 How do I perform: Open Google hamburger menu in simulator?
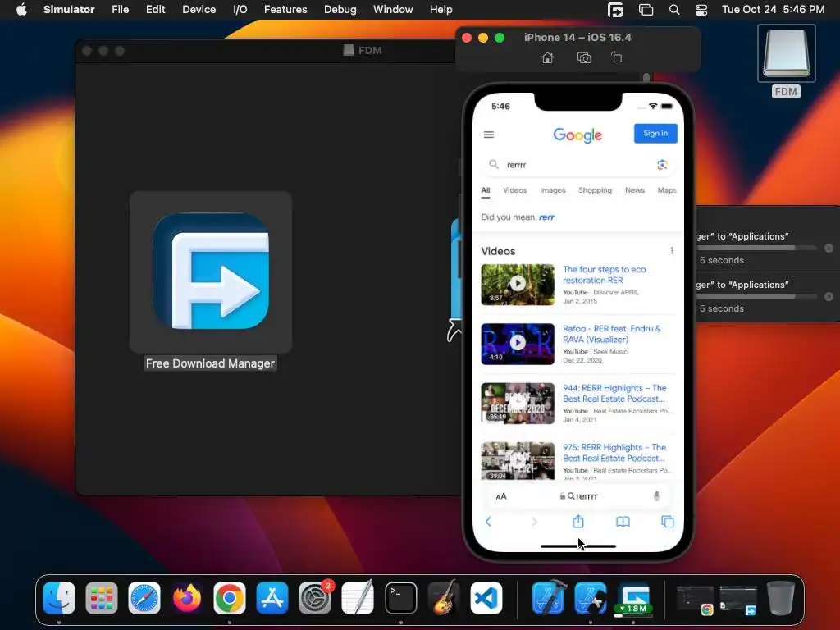489,135
